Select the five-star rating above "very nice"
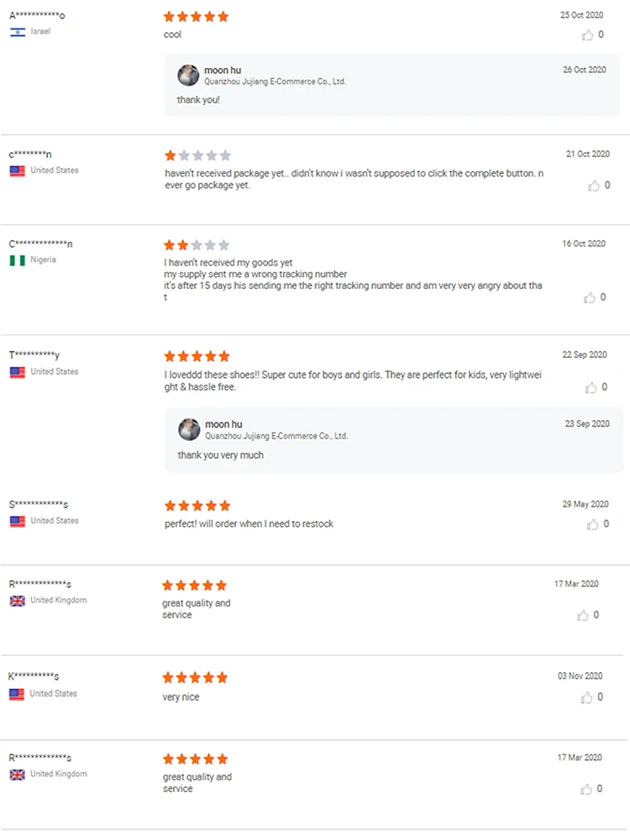 tap(195, 677)
